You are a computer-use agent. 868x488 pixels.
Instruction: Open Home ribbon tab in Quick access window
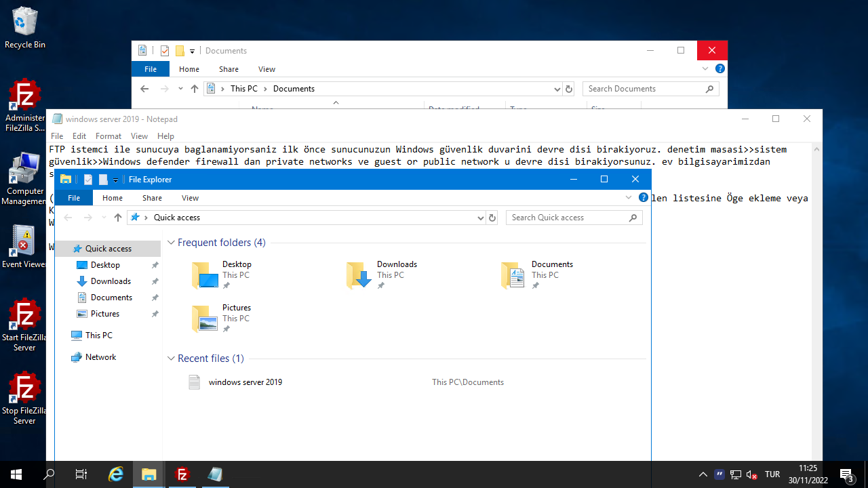tap(113, 198)
